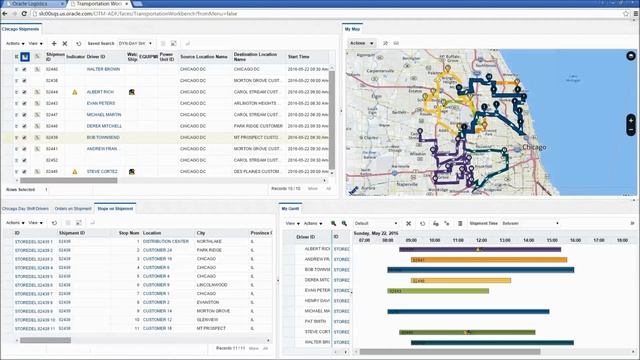The image size is (640, 360).
Task: Toggle the checkbox for the EVAN PETERS row
Action: coord(24,104)
